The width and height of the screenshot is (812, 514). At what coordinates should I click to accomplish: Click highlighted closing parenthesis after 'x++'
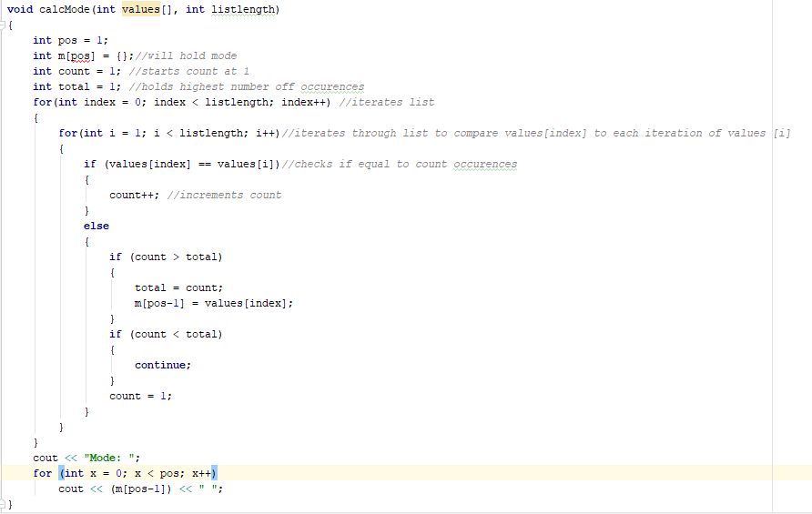[x=214, y=473]
